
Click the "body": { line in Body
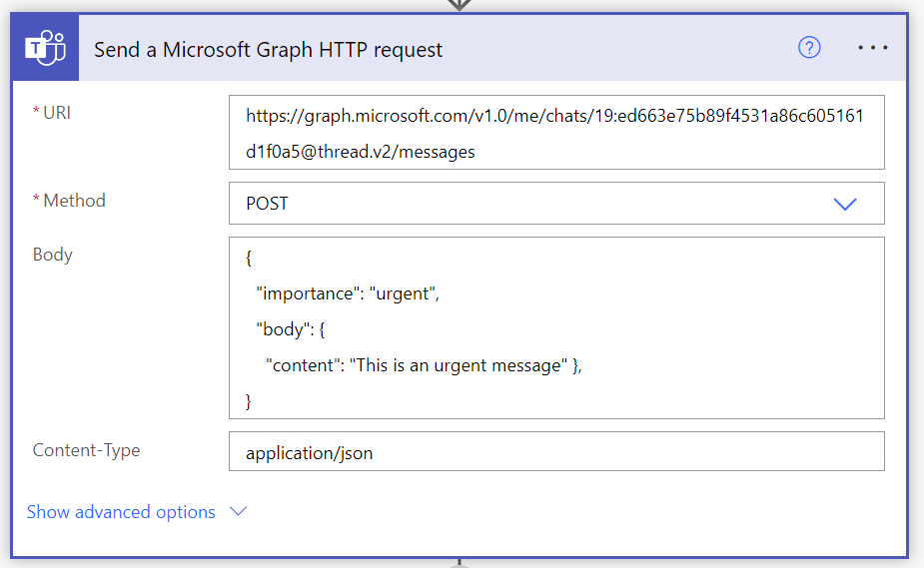[x=290, y=329]
